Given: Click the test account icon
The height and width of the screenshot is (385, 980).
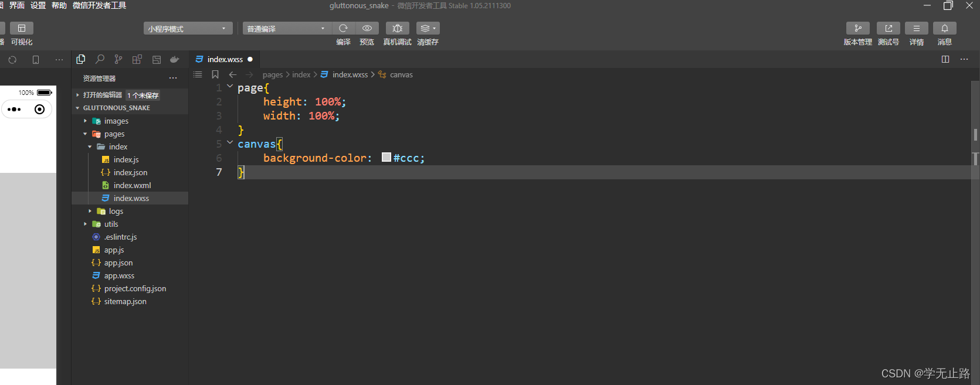Looking at the screenshot, I should point(889,28).
